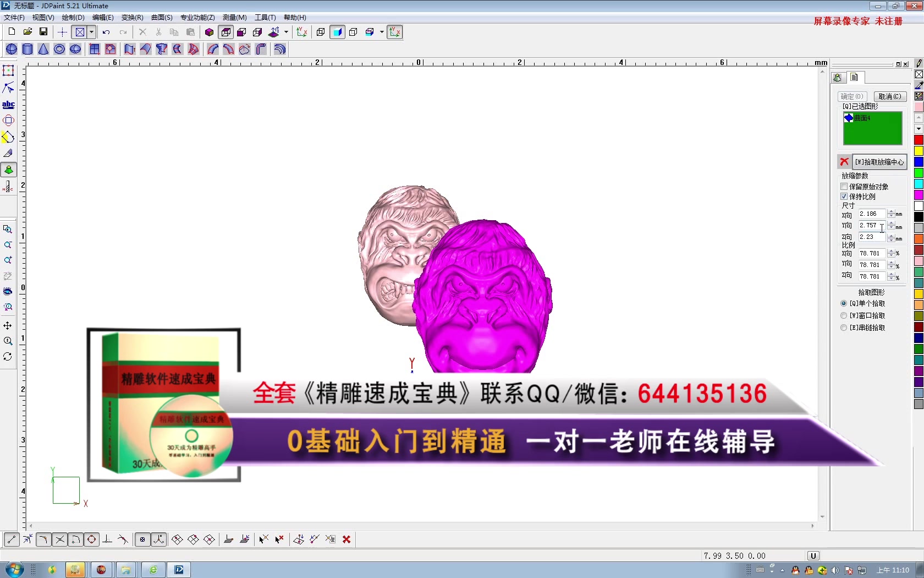Select the pan move tool in left toolbar

(8, 325)
